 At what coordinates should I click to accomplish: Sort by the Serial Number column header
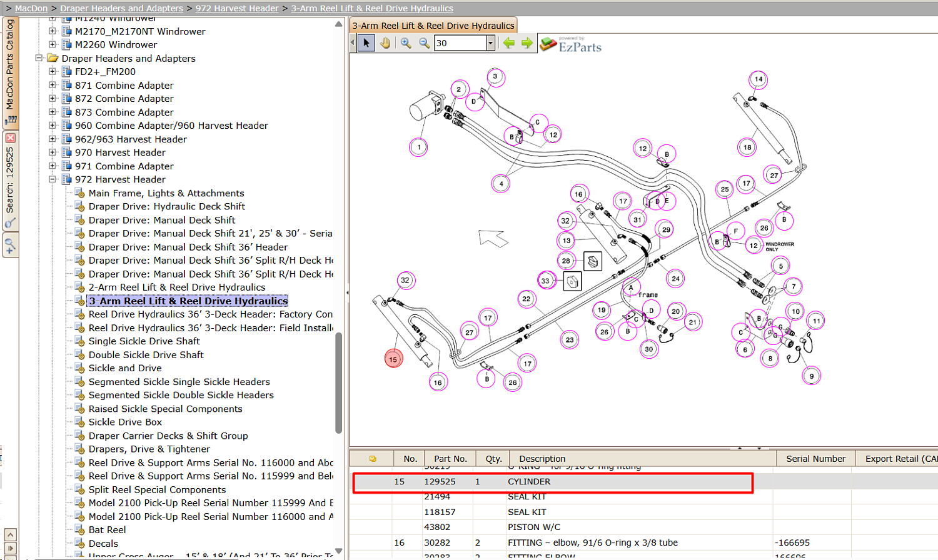[816, 459]
